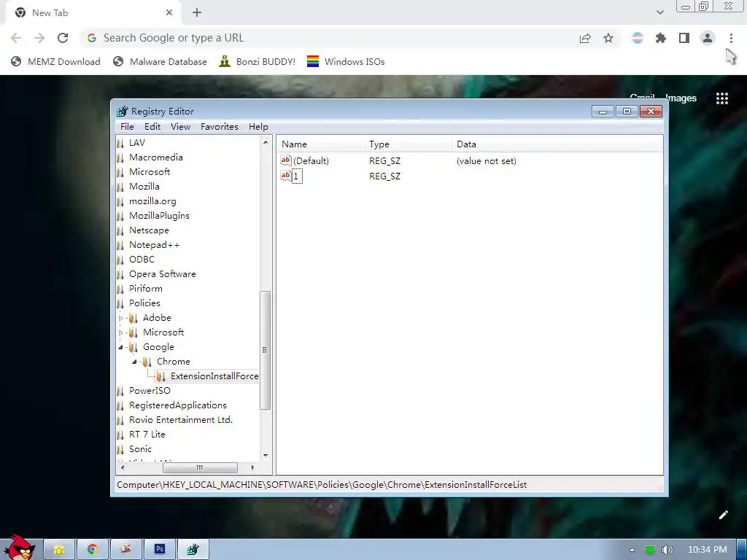Open the Registry Editor Help menu
This screenshot has height=560, width=747.
258,127
